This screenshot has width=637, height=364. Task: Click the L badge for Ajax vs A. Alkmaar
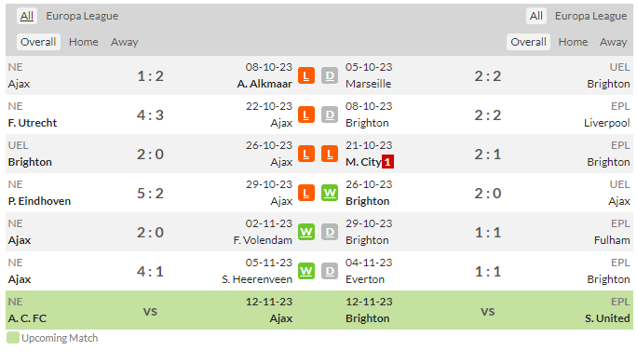click(x=305, y=75)
